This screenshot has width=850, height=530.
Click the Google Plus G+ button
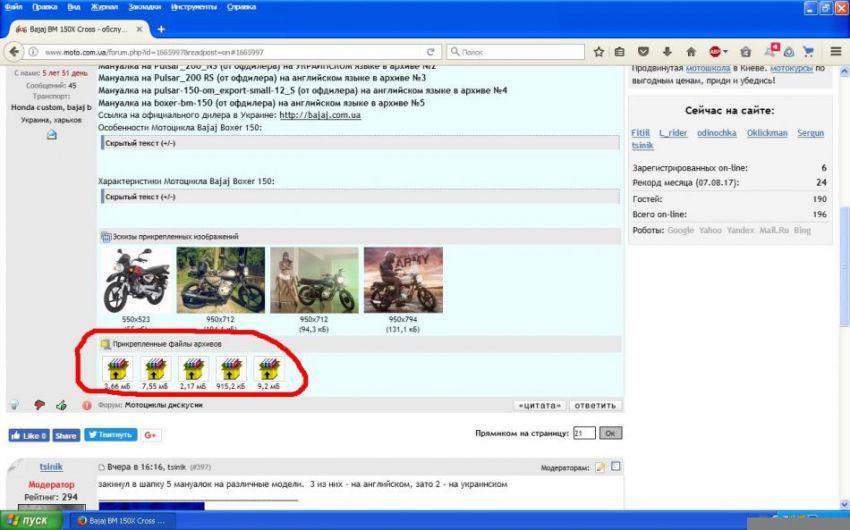(151, 435)
